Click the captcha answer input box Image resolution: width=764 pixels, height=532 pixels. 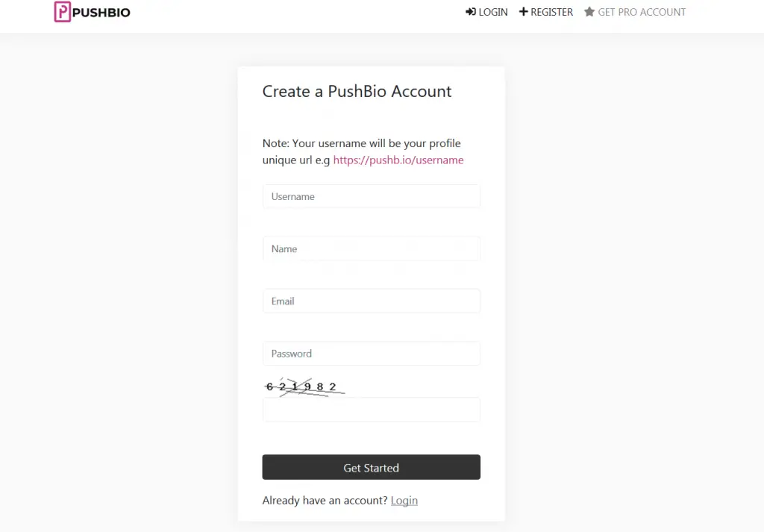(x=371, y=409)
